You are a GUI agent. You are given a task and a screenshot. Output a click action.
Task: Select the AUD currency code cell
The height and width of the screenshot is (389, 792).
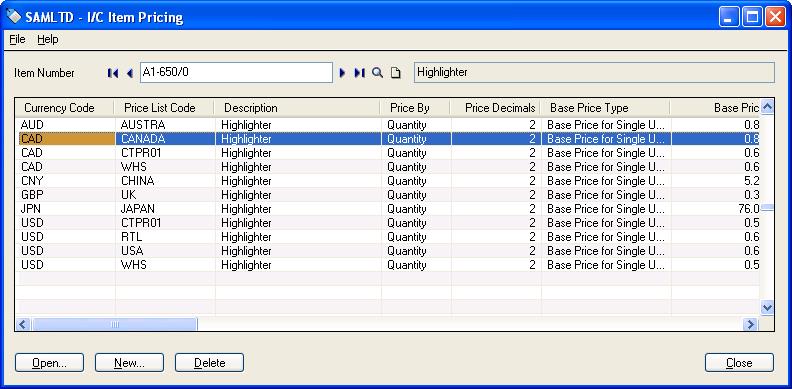tap(66, 125)
